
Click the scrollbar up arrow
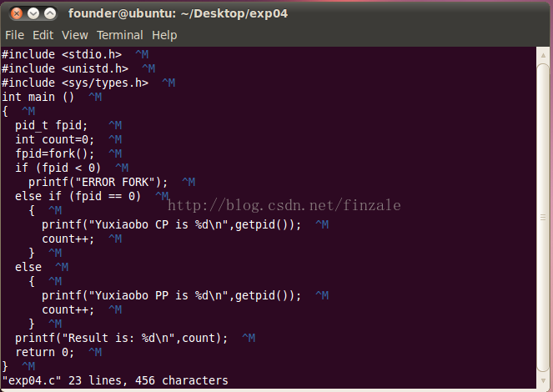(x=543, y=55)
